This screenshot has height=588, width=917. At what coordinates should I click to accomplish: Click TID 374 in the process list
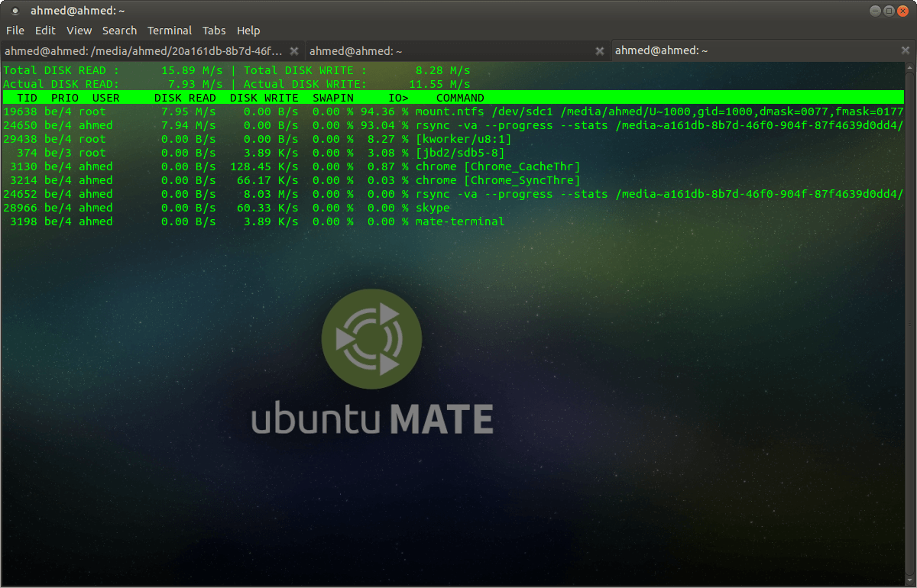pos(27,153)
